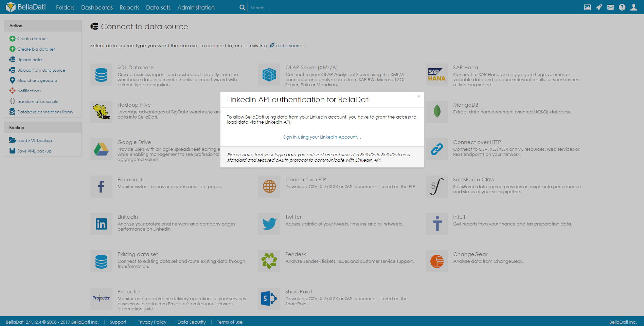
Task: Open the user profile icon
Action: click(x=633, y=7)
